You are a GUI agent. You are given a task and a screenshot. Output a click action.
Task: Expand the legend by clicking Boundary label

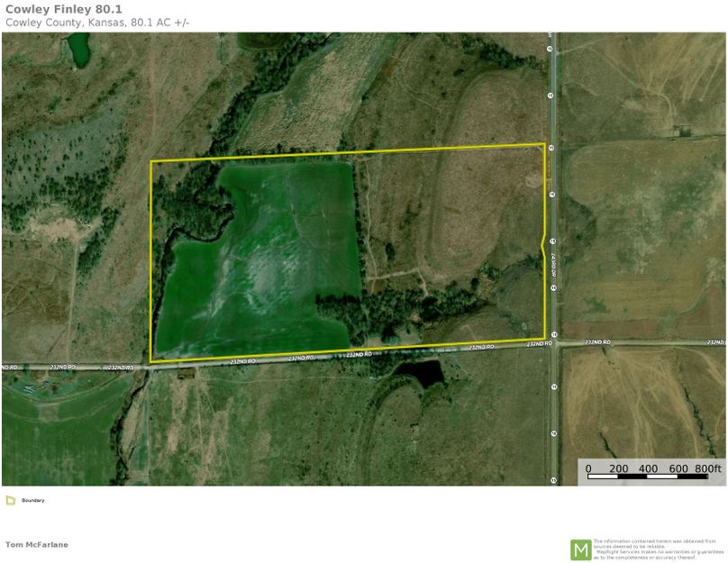(32, 499)
